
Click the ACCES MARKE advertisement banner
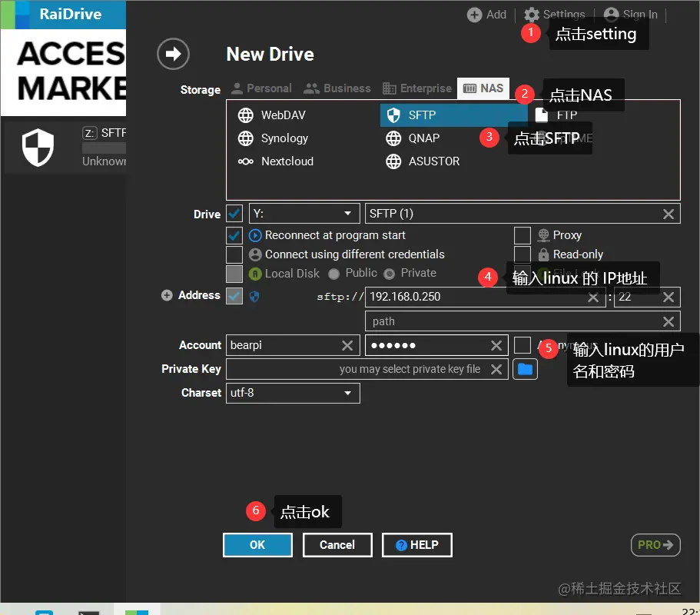(x=64, y=72)
